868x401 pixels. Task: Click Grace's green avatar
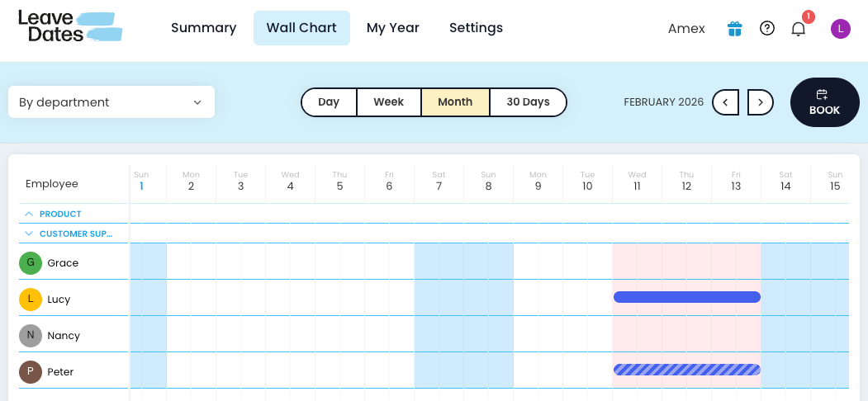pos(31,263)
